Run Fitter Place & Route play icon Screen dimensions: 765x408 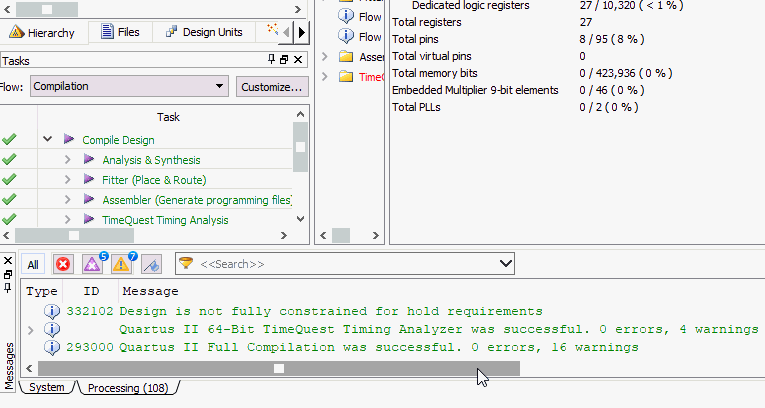pos(88,180)
